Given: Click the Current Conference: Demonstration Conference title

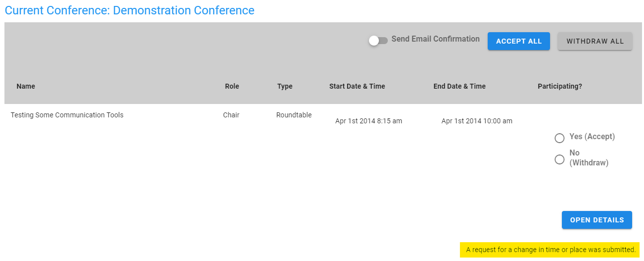Looking at the screenshot, I should pyautogui.click(x=130, y=10).
